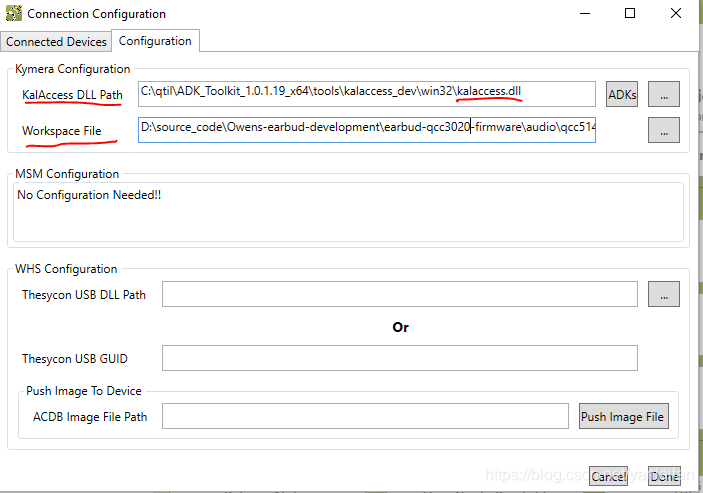Click the Thesycon USB DLL Path label
703x493 pixels.
pos(84,295)
